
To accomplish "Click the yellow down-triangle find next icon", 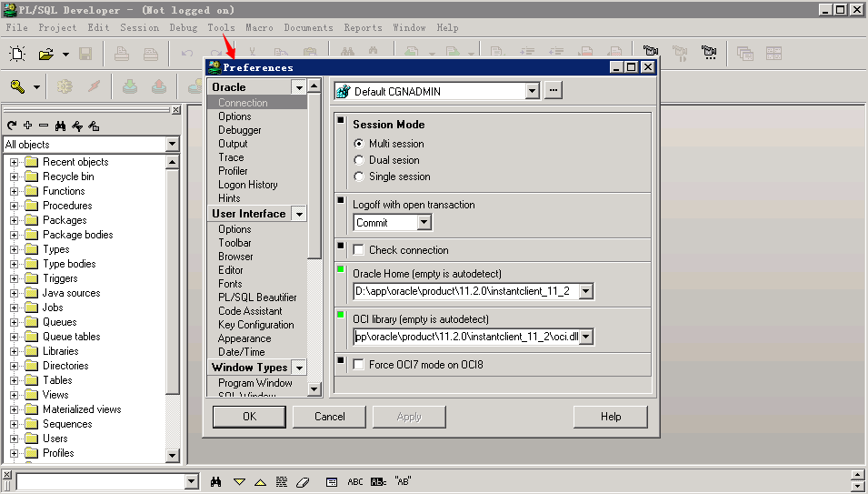I will (239, 482).
